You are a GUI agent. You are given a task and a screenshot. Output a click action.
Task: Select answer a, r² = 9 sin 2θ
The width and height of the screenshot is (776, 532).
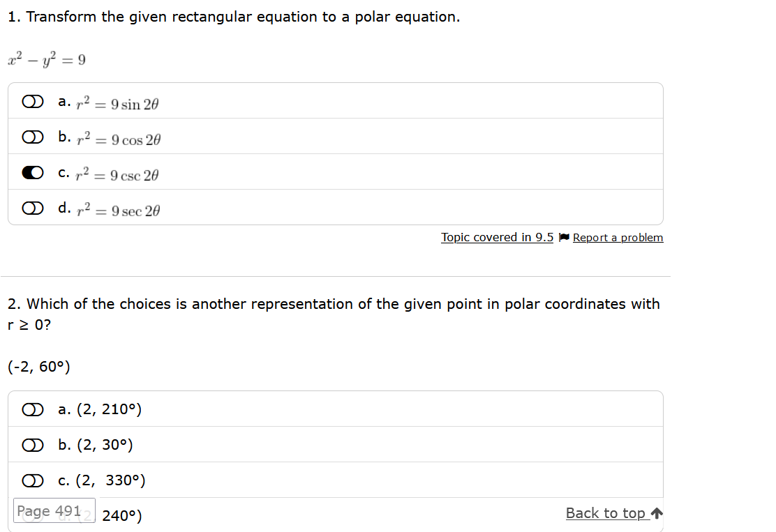point(32,101)
